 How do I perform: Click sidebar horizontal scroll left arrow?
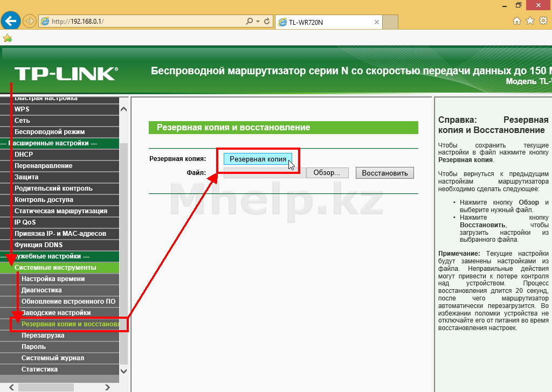(x=12, y=388)
